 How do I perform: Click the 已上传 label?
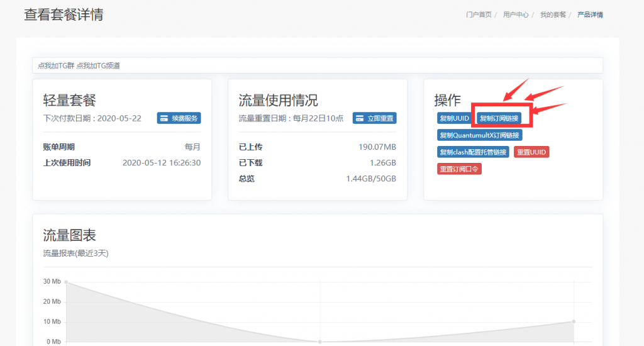pyautogui.click(x=250, y=147)
